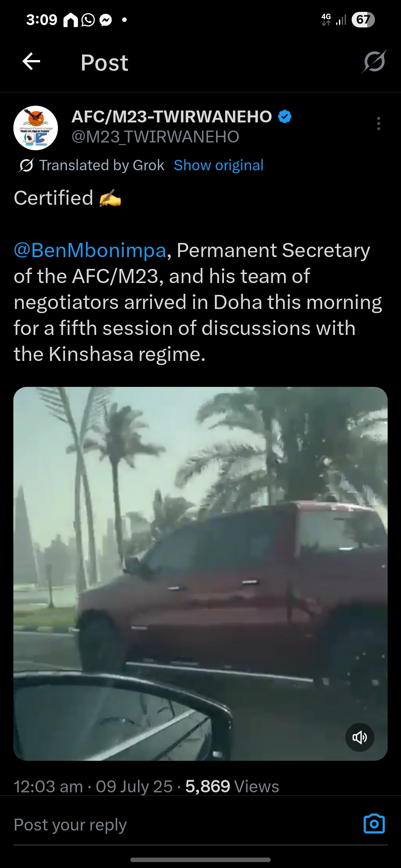Open Grok icon in header
This screenshot has height=868, width=401.
[374, 62]
